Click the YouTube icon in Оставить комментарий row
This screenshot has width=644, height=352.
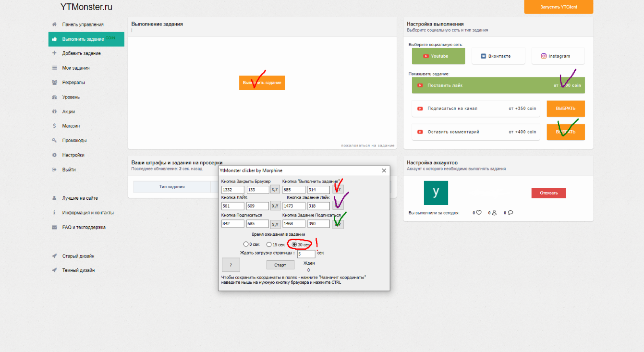pyautogui.click(x=420, y=132)
